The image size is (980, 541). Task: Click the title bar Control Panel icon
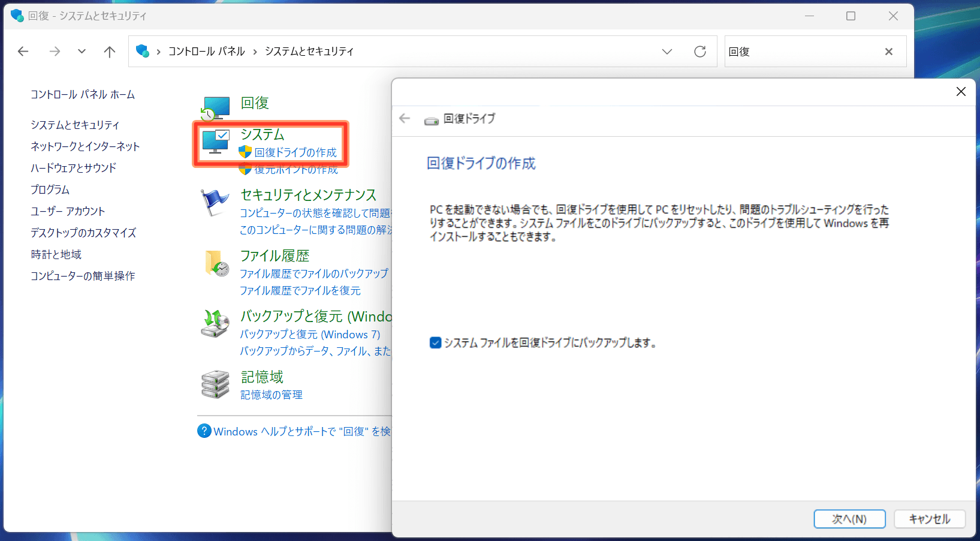(x=17, y=16)
